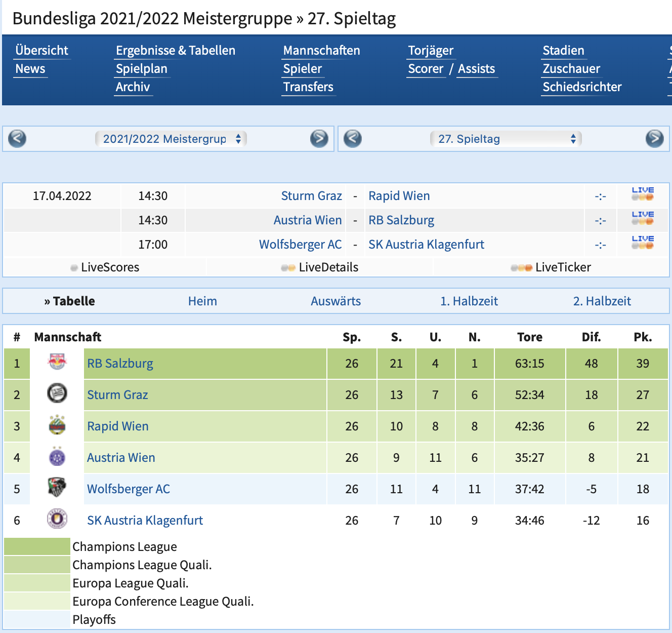The height and width of the screenshot is (633, 672).
Task: Open Schiedsrichter menu item
Action: point(582,87)
